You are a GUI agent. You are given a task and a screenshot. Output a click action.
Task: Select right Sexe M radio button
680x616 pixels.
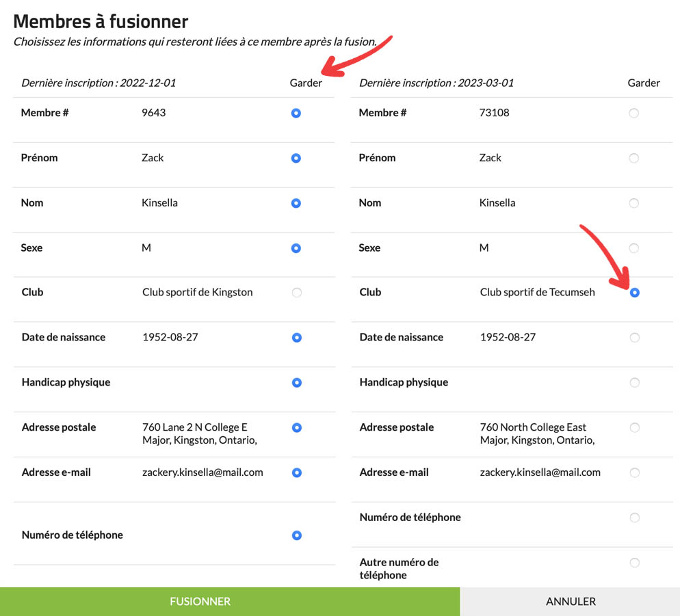(x=633, y=248)
